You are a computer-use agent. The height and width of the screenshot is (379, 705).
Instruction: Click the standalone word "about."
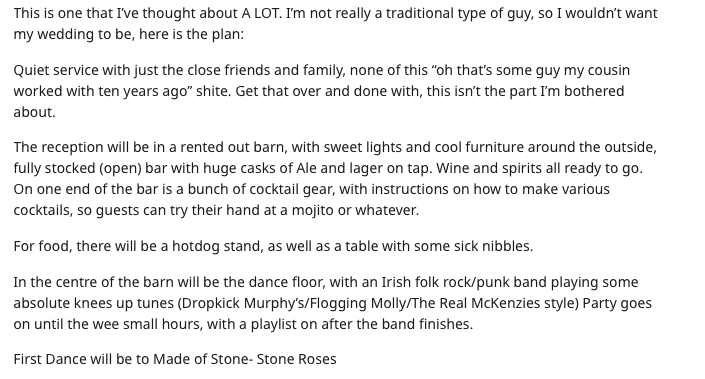tap(35, 112)
